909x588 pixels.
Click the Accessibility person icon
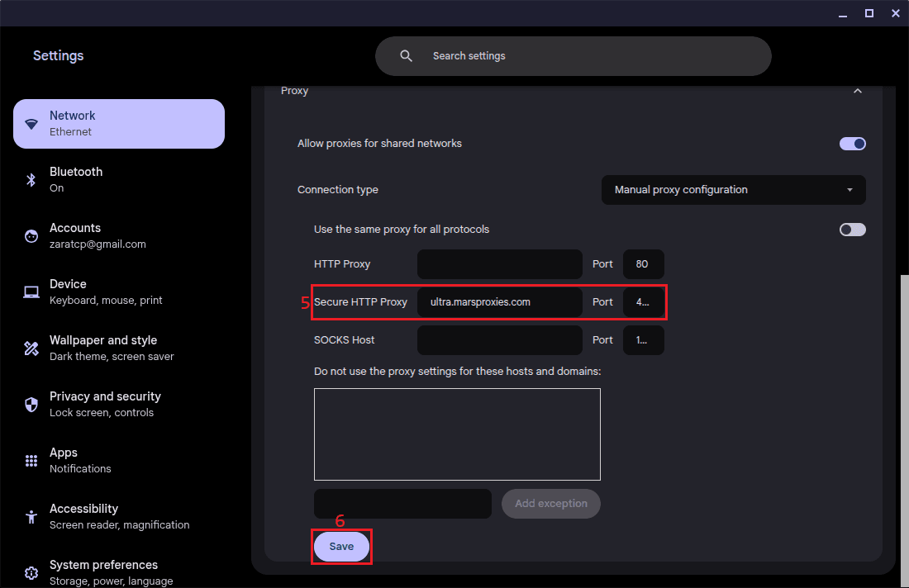(31, 517)
